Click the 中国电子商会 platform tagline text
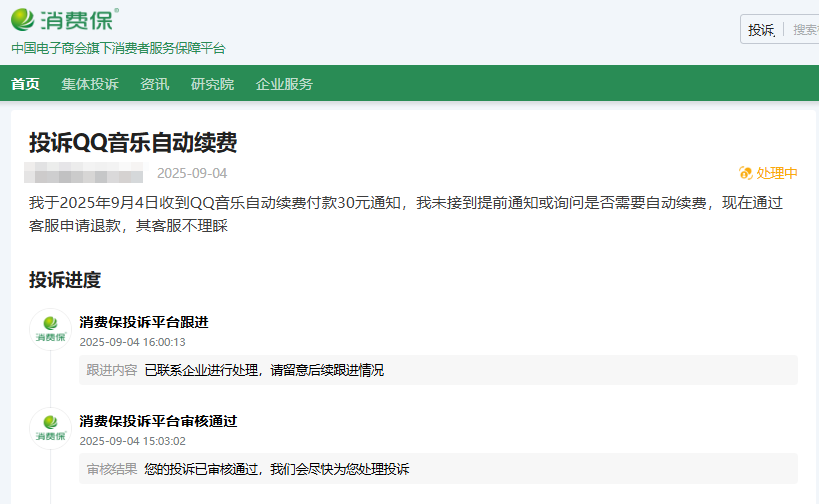Image resolution: width=819 pixels, height=504 pixels. (x=118, y=48)
